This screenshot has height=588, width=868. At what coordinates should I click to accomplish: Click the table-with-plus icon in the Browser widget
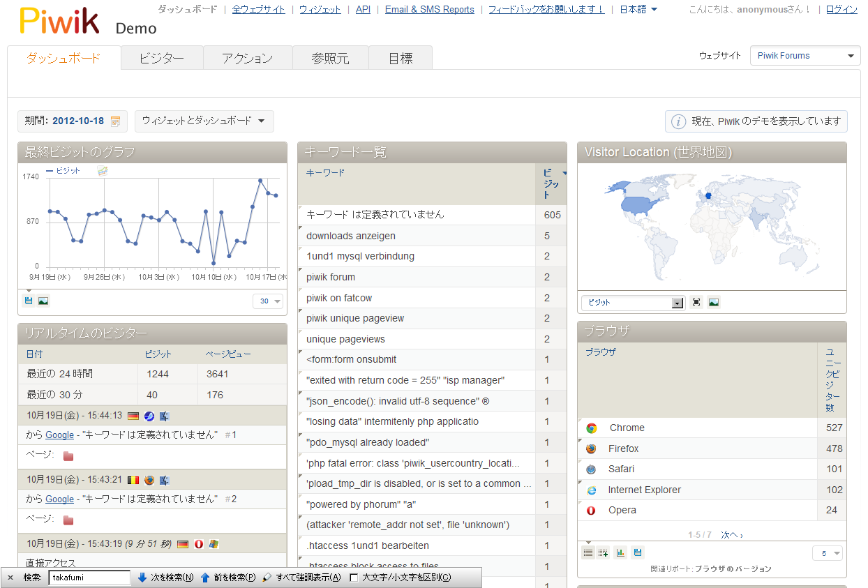pyautogui.click(x=604, y=552)
